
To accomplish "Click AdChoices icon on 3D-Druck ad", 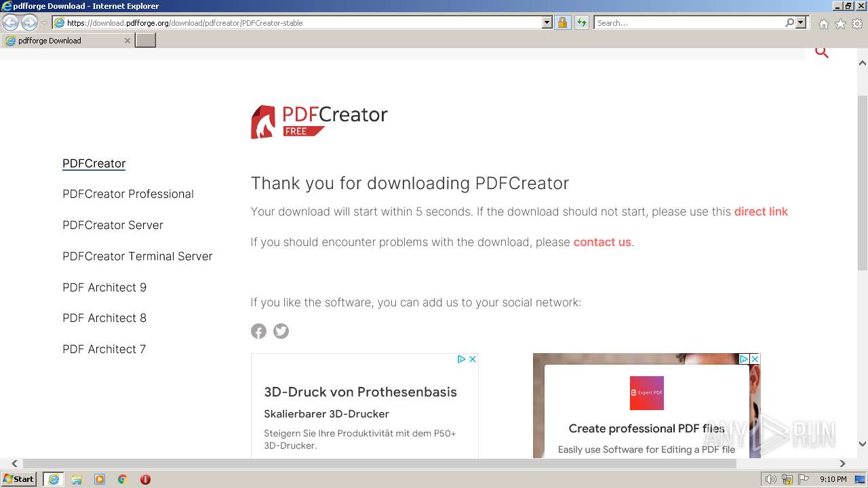I will tap(461, 359).
